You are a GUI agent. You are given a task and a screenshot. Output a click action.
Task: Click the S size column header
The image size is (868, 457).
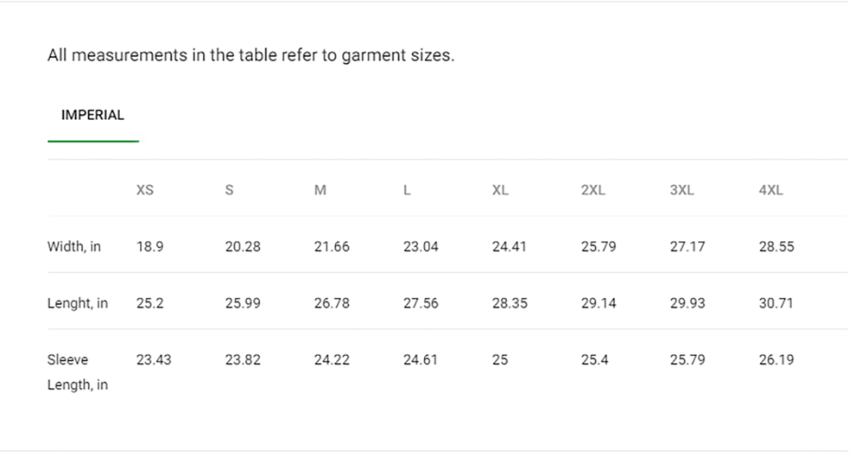pos(229,190)
